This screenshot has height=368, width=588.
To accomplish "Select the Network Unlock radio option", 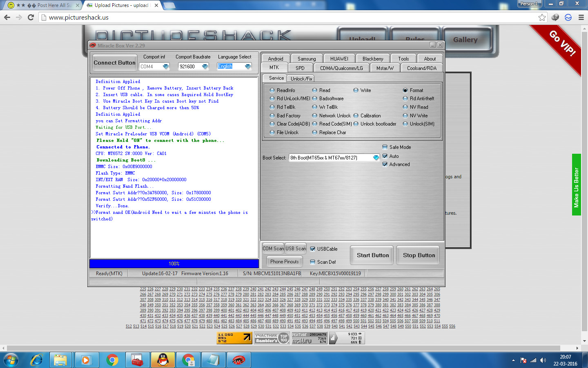I will coord(331,116).
